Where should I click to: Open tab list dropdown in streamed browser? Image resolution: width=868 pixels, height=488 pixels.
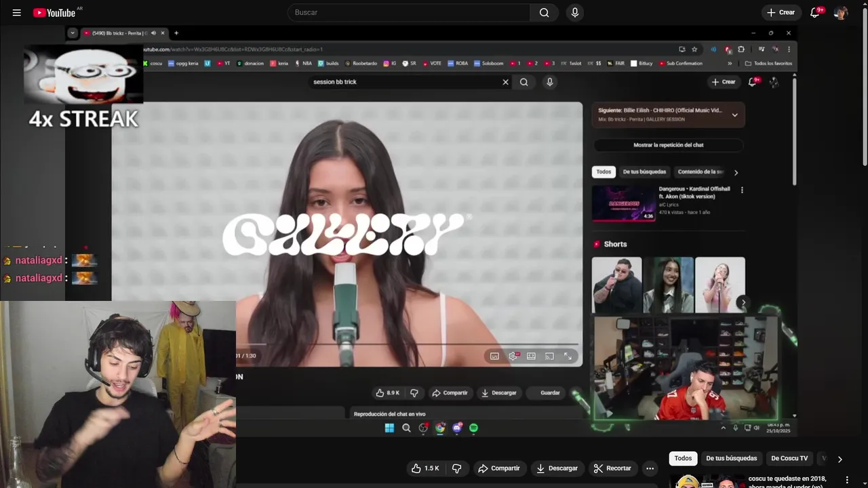pos(73,33)
